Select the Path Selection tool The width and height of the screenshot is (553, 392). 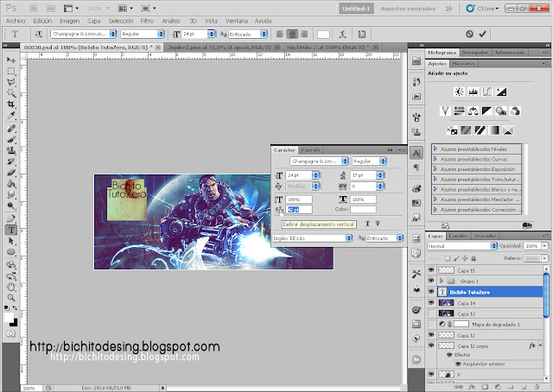point(11,241)
